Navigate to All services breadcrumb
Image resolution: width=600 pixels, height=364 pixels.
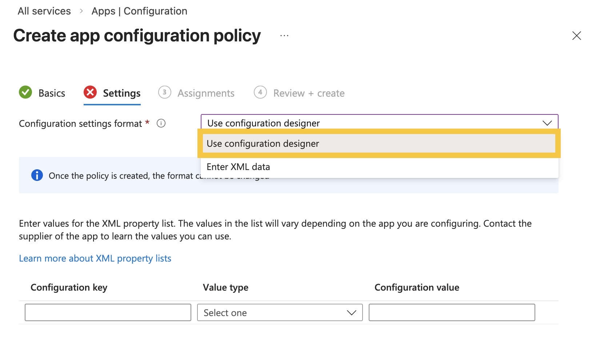[44, 11]
